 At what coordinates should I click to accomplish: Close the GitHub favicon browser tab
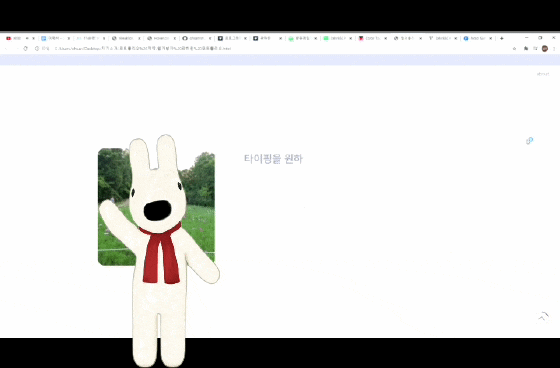tap(210, 38)
